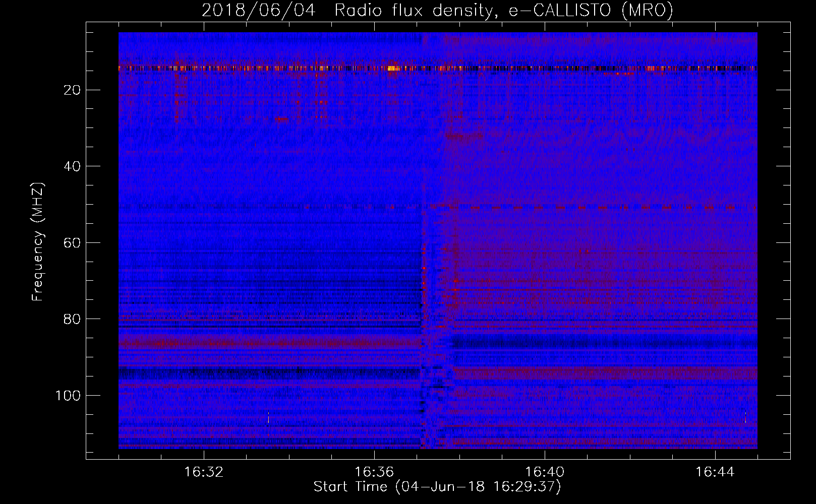Click the 'Start Time (04-Jun-18 16:29:37)' label
This screenshot has height=504, width=816.
click(437, 487)
